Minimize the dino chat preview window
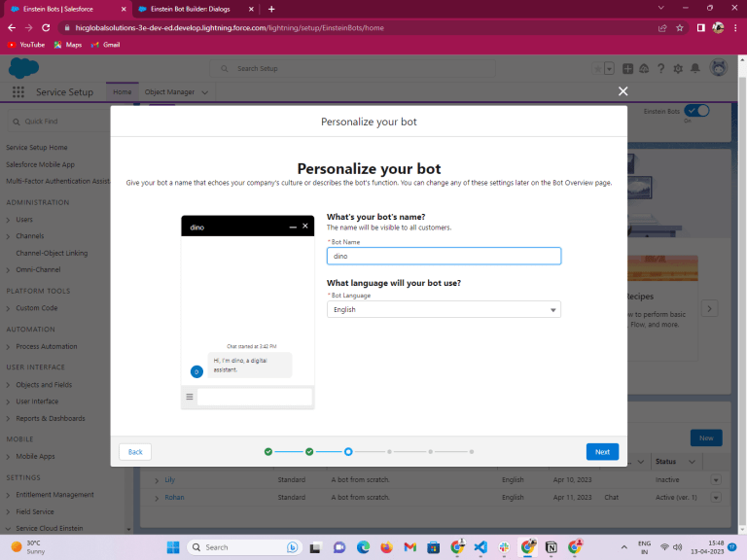Viewport: 747px width, 560px height. (x=293, y=227)
